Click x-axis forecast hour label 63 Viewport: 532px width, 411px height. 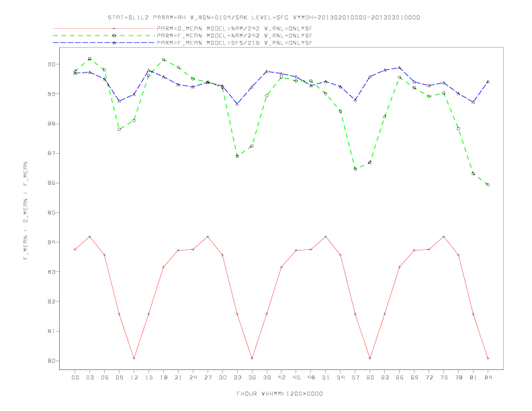[x=385, y=377]
